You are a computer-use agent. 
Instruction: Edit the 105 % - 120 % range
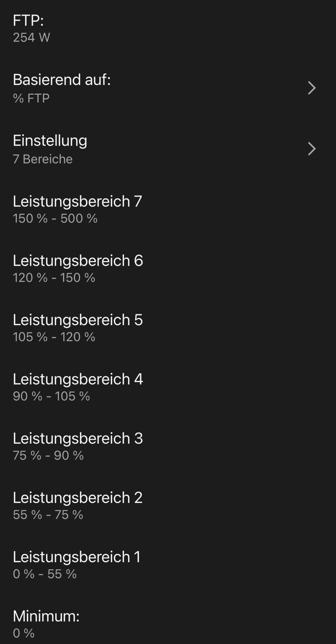click(x=54, y=337)
